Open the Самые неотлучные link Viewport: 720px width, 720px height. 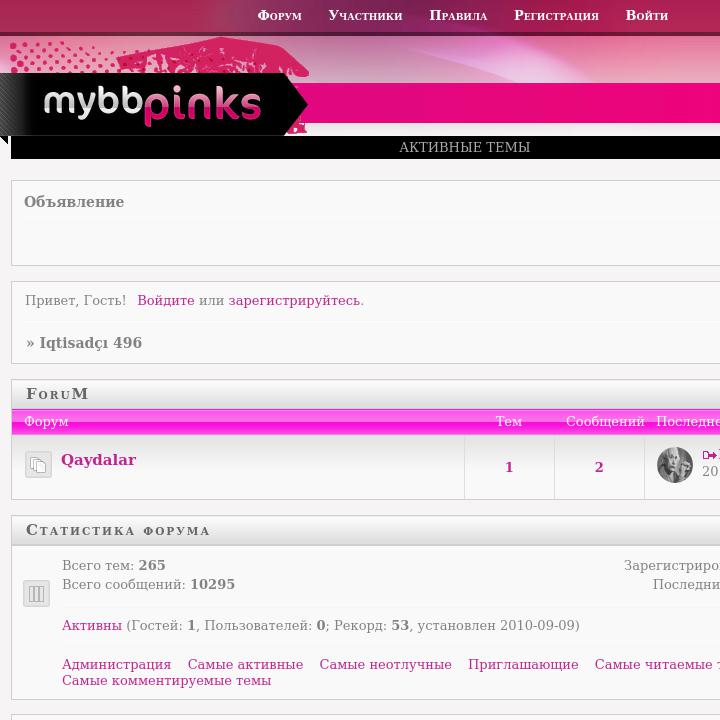(385, 664)
